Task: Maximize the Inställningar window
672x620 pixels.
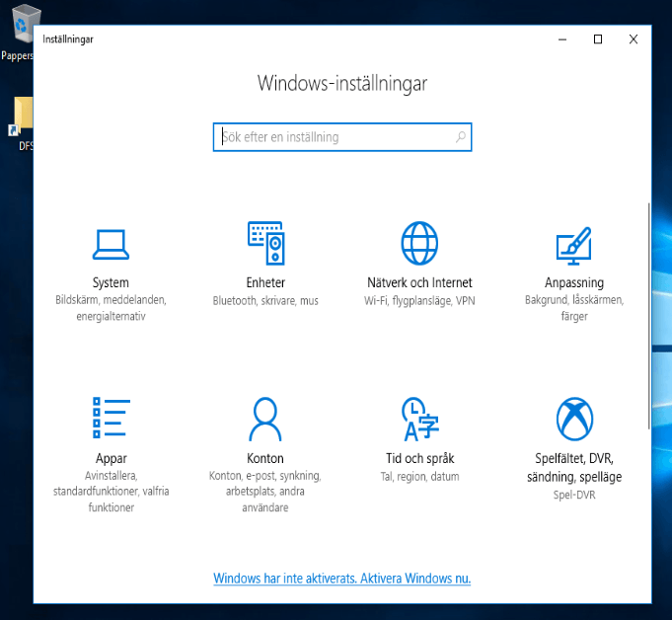Action: (598, 39)
